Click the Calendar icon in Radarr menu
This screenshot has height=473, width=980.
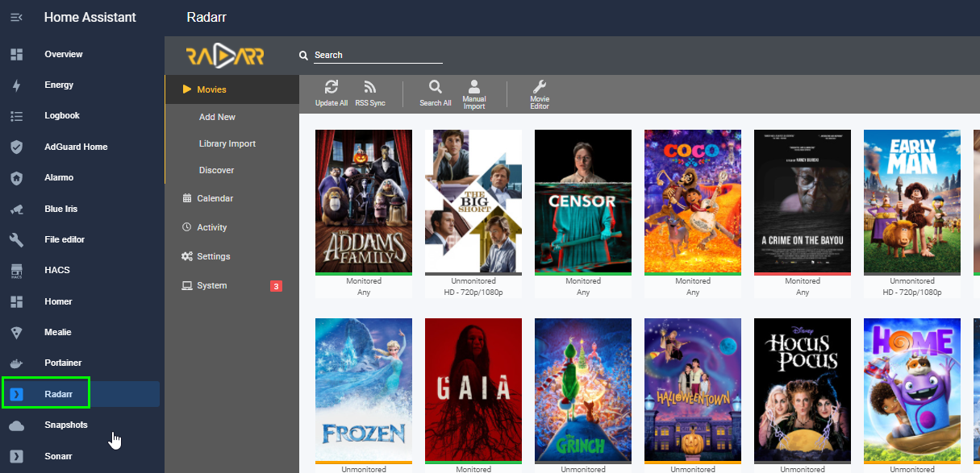click(x=187, y=198)
